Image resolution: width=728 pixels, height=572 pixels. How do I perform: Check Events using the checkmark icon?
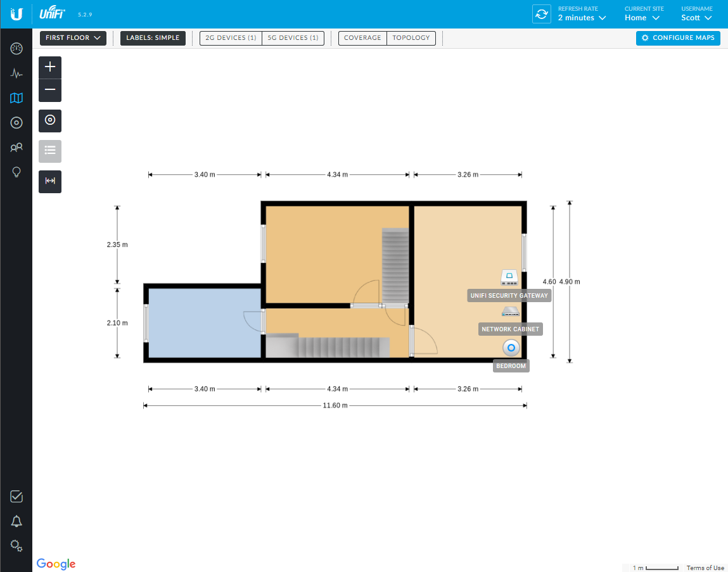pos(16,497)
